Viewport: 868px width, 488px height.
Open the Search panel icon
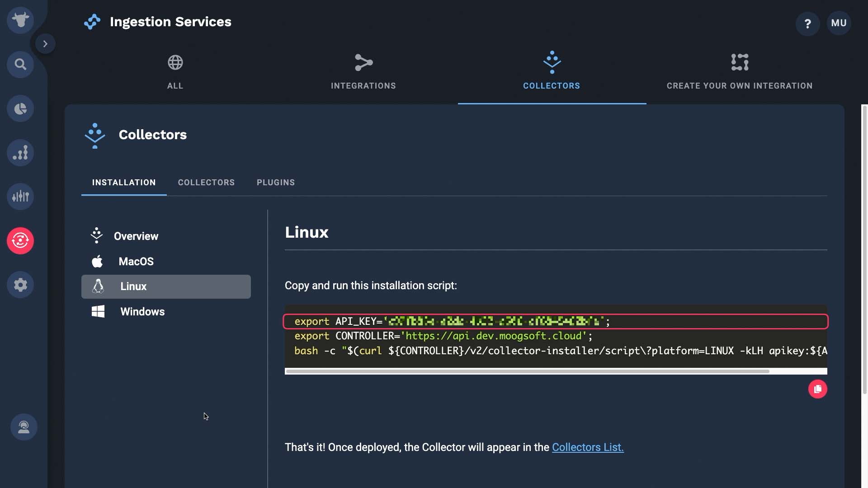(x=20, y=64)
